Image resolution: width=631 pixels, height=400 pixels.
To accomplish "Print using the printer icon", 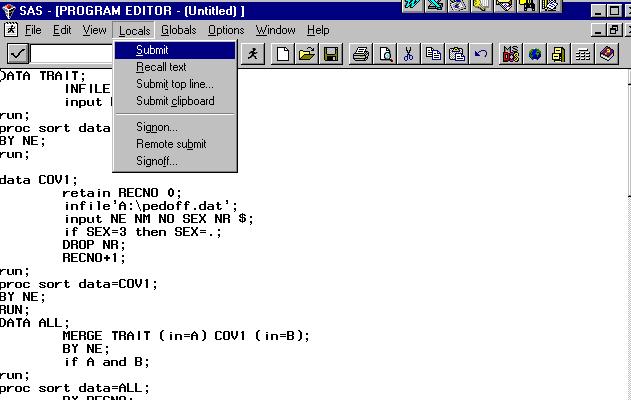I will (x=361, y=54).
